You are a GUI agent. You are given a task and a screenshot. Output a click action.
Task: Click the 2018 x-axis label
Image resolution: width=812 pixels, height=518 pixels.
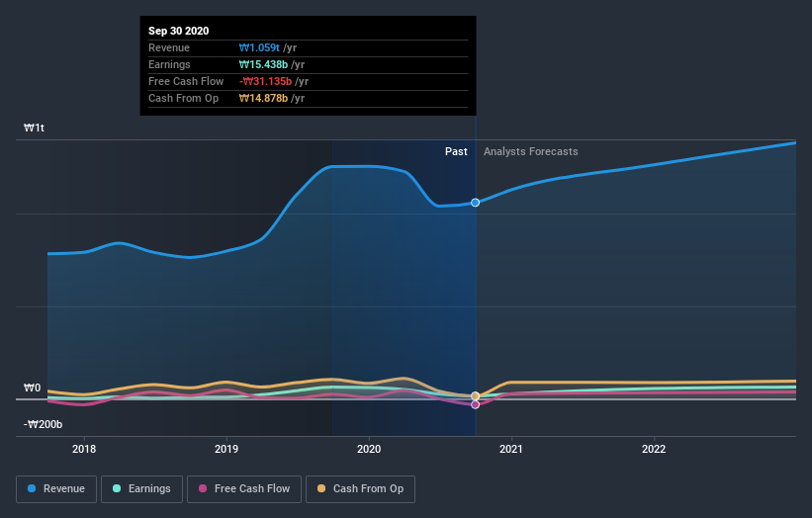tap(84, 449)
